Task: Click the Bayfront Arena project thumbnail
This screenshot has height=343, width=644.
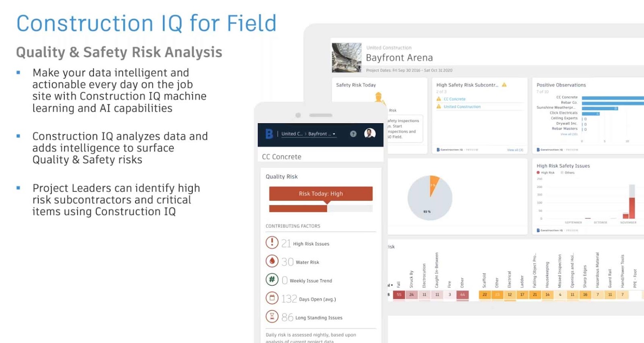Action: (347, 58)
